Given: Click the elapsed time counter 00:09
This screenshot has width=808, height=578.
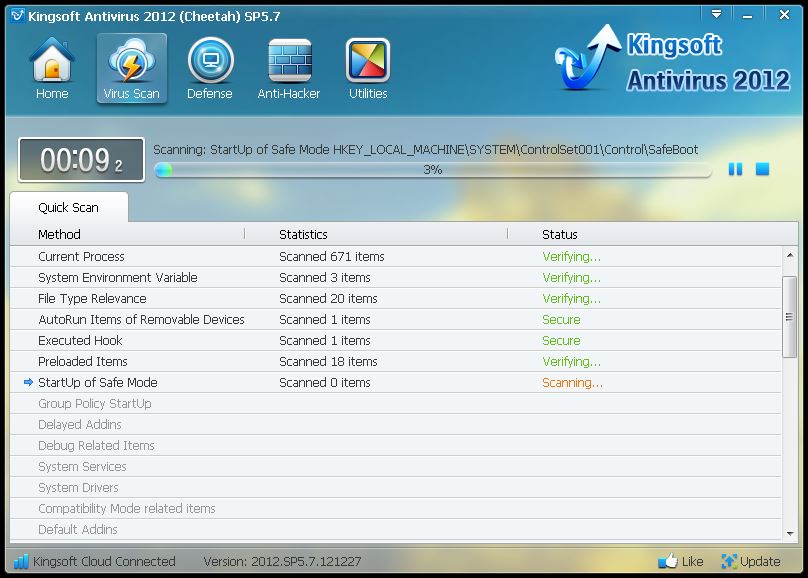Looking at the screenshot, I should (81, 160).
